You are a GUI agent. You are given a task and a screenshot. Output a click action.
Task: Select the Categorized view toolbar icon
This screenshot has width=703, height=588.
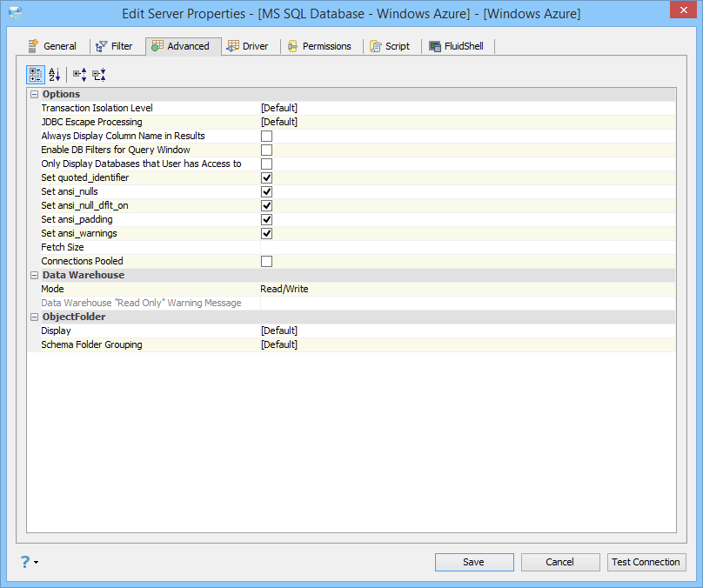[x=36, y=75]
